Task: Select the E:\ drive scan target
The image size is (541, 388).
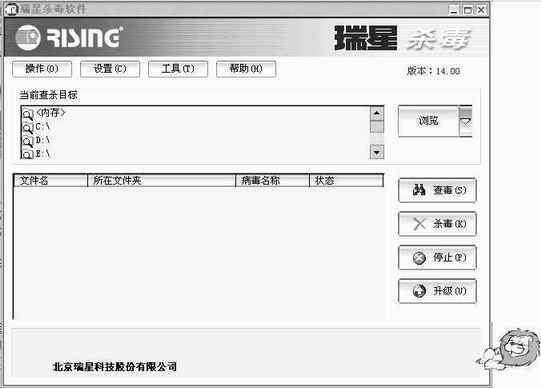Action: coord(43,153)
